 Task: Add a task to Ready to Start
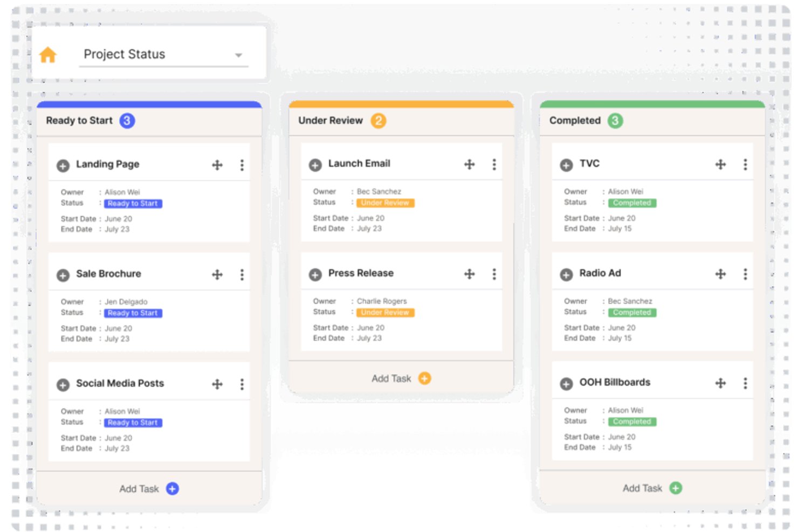coord(149,489)
